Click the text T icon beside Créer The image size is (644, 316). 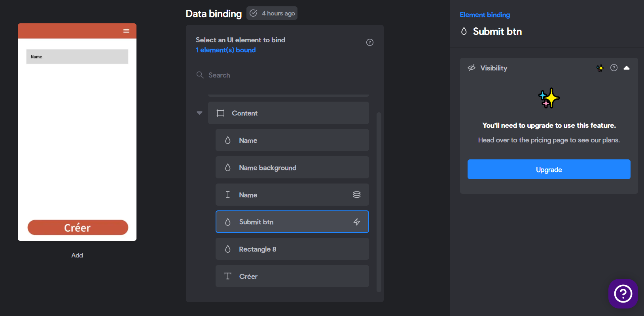[228, 276]
